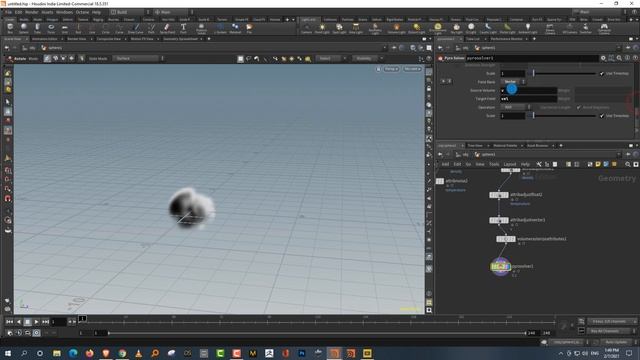Image resolution: width=640 pixels, height=360 pixels.
Task: Click the stop playback button
Action: pyautogui.click(x=27, y=322)
